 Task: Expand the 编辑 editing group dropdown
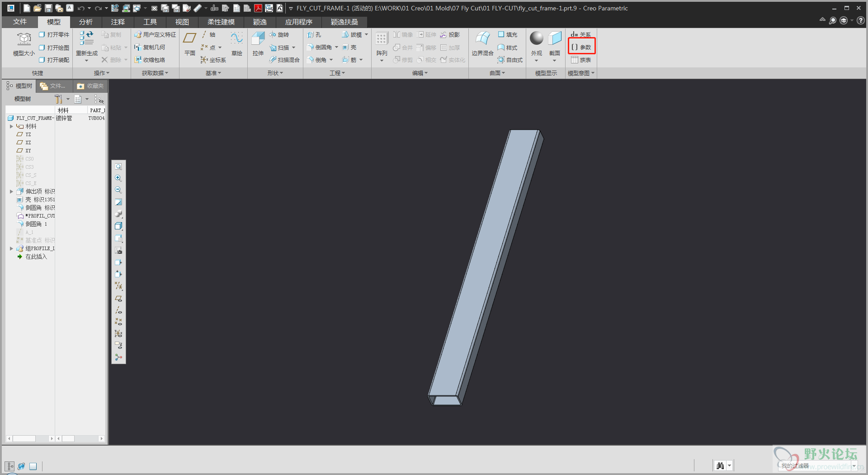pyautogui.click(x=420, y=73)
